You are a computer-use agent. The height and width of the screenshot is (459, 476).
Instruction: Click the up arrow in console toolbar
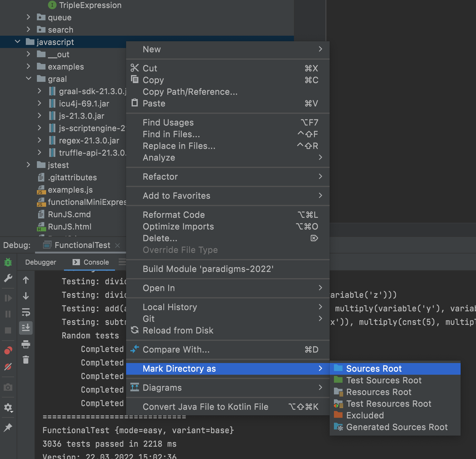[26, 280]
